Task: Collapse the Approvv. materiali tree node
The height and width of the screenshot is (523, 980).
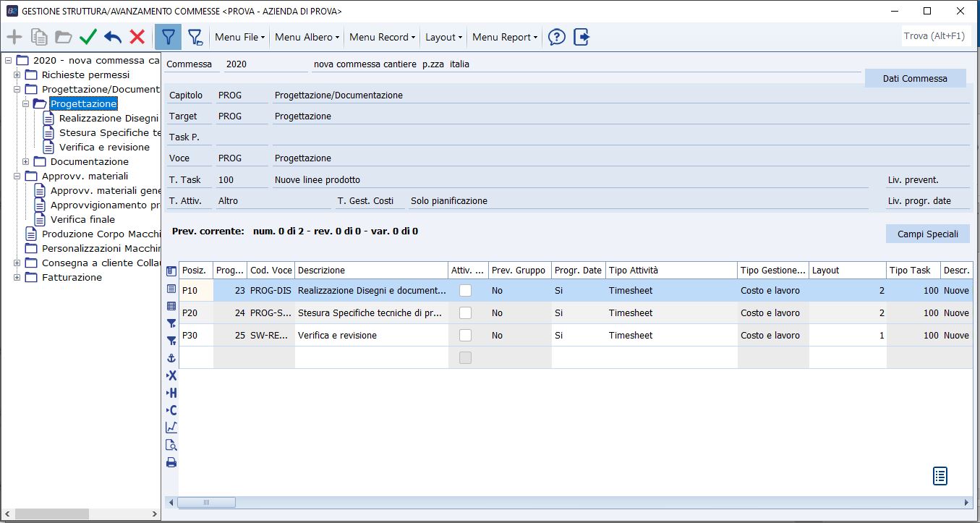Action: coord(17,176)
